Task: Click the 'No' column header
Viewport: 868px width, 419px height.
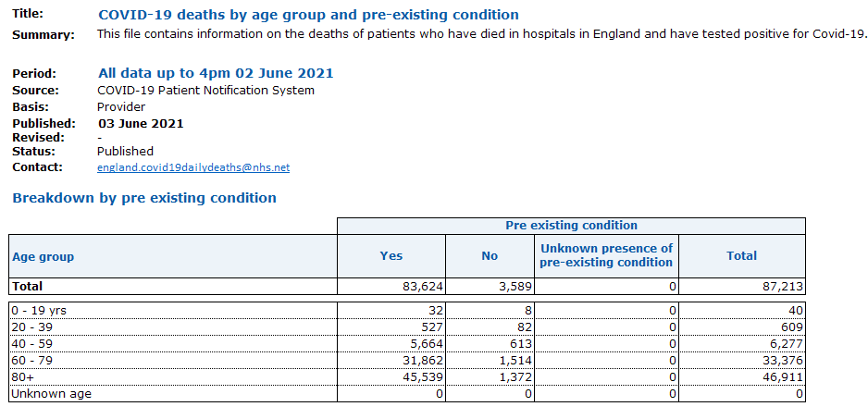Action: [x=490, y=256]
